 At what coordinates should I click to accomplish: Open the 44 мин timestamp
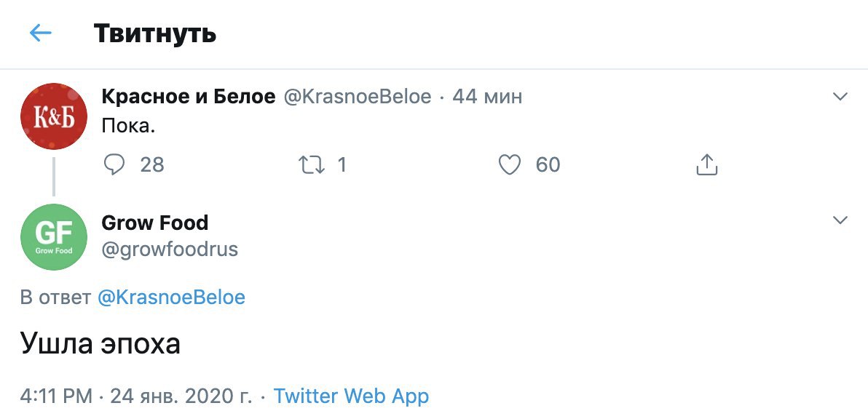[x=487, y=97]
